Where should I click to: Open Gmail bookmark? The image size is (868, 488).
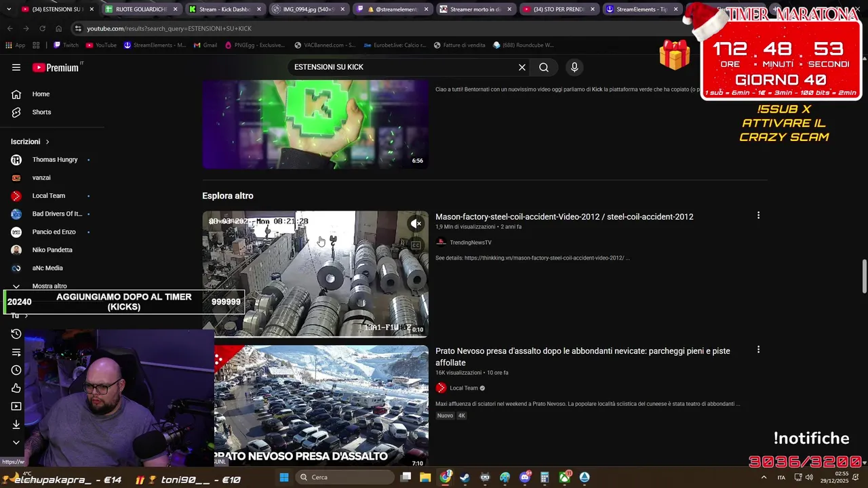coord(205,45)
